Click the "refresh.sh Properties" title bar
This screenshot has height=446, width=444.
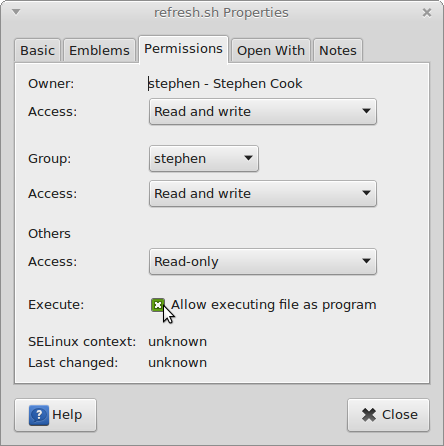pyautogui.click(x=221, y=13)
